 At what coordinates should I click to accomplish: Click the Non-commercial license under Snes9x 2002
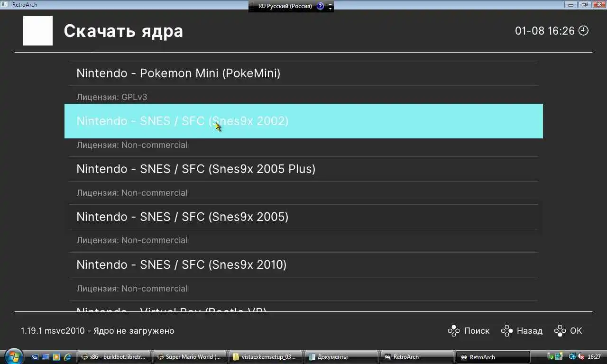click(132, 145)
